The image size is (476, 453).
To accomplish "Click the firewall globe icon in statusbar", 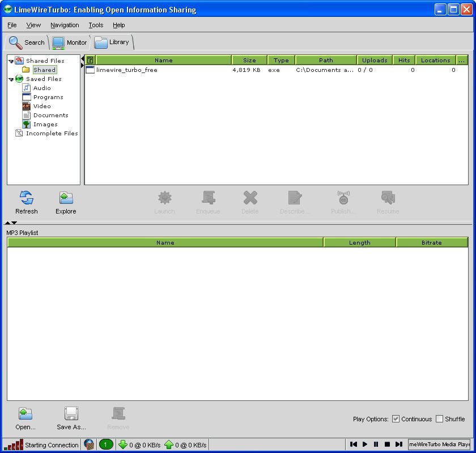I will pyautogui.click(x=89, y=445).
